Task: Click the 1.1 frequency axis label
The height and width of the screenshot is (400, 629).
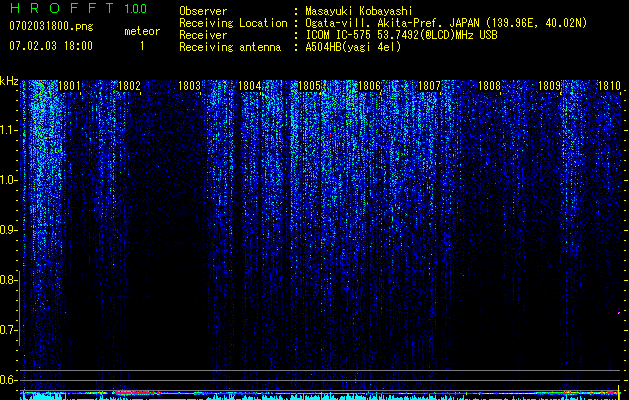Action: pos(8,130)
